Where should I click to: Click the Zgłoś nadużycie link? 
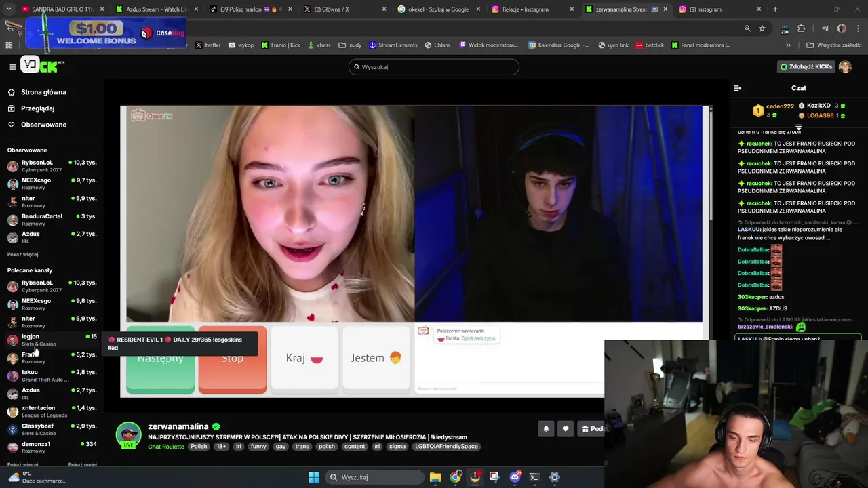[x=479, y=338]
